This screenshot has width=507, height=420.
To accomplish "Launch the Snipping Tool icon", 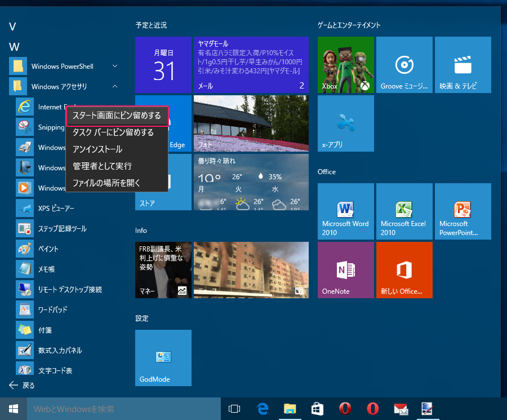I will pyautogui.click(x=25, y=127).
